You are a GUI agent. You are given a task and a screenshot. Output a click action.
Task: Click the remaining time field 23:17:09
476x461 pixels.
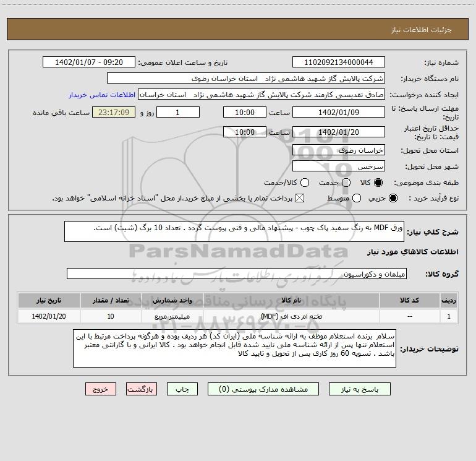pyautogui.click(x=114, y=112)
